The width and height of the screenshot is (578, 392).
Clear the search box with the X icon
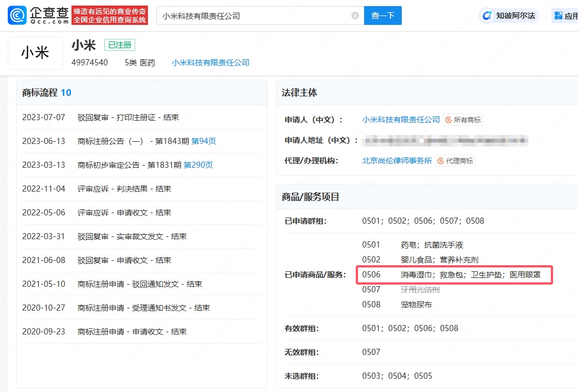click(355, 16)
